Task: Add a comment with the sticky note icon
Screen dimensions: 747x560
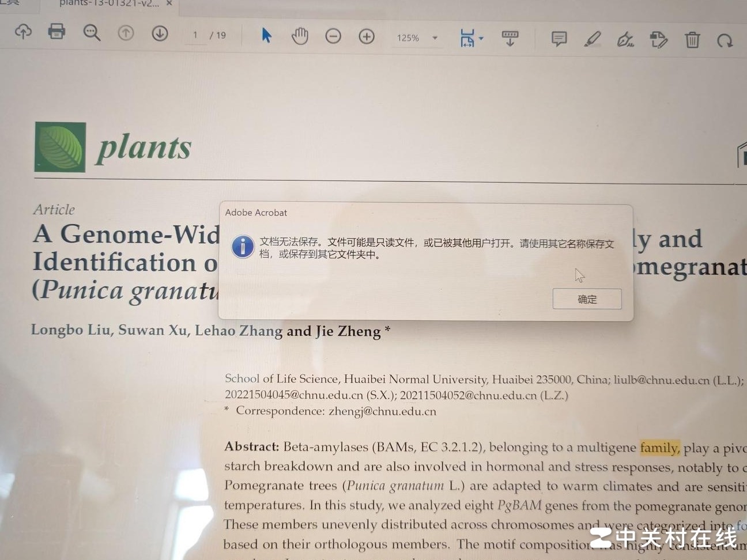Action: pos(559,39)
